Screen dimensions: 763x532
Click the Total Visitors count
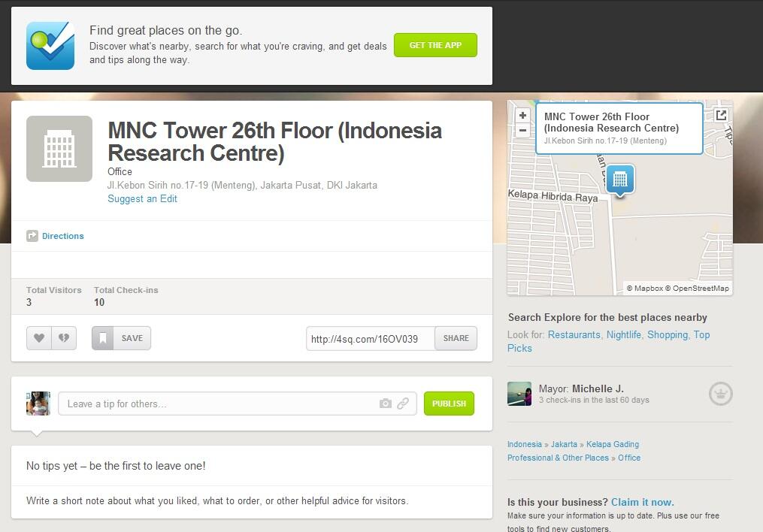coord(29,302)
